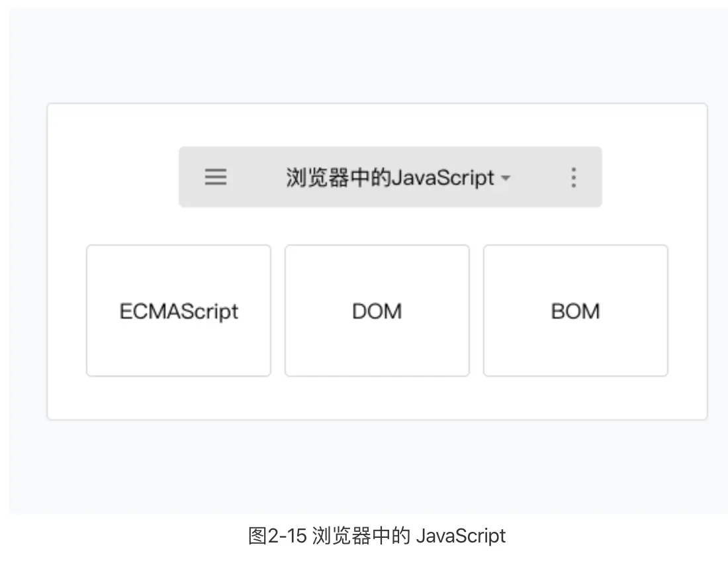This screenshot has width=728, height=563.
Task: Select the DOM card
Action: click(x=377, y=310)
